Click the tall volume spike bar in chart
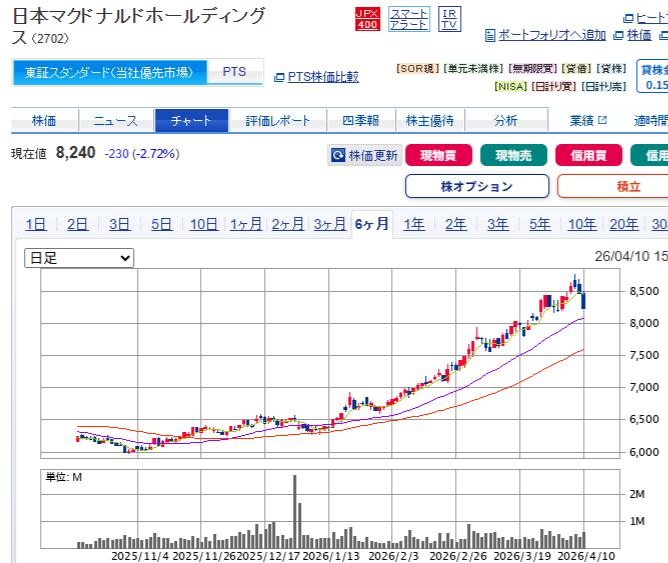This screenshot has height=563, width=668. click(x=295, y=510)
